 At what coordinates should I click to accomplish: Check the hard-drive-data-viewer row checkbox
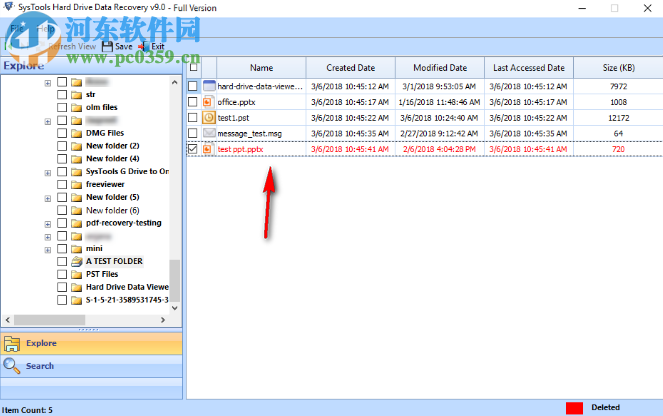192,86
